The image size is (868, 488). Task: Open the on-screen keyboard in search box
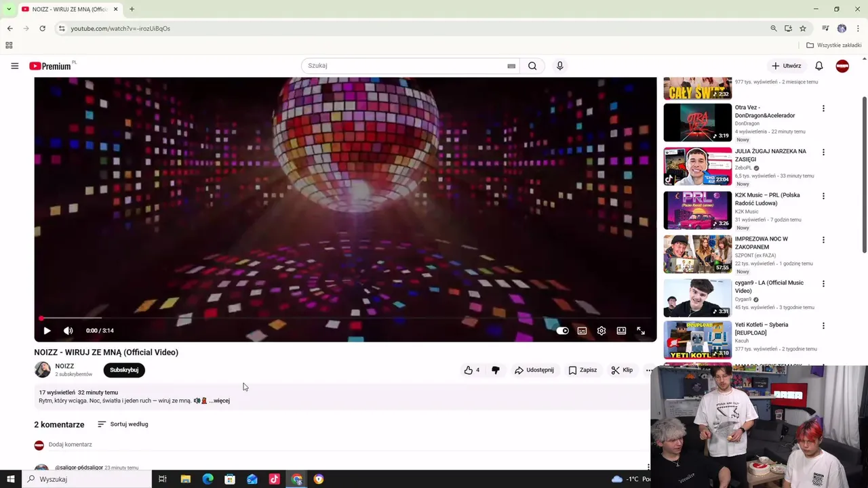511,66
